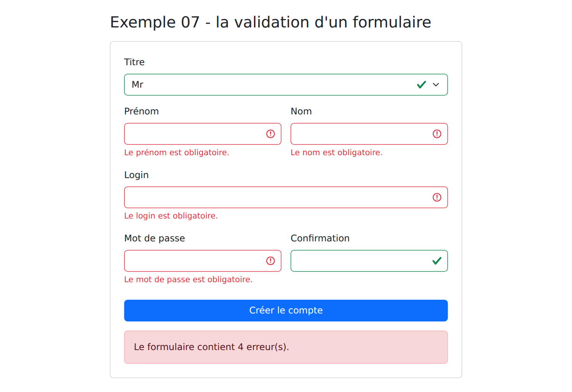
Task: Click the Titre label
Action: click(x=134, y=62)
